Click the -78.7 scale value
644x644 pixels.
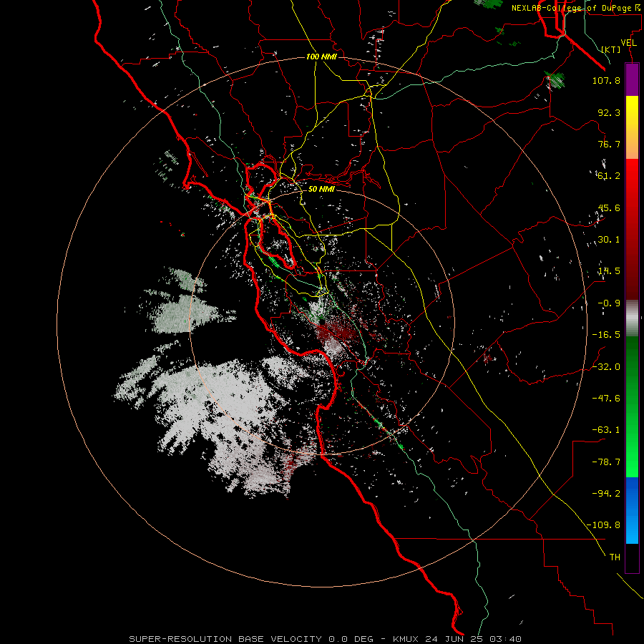606,462
